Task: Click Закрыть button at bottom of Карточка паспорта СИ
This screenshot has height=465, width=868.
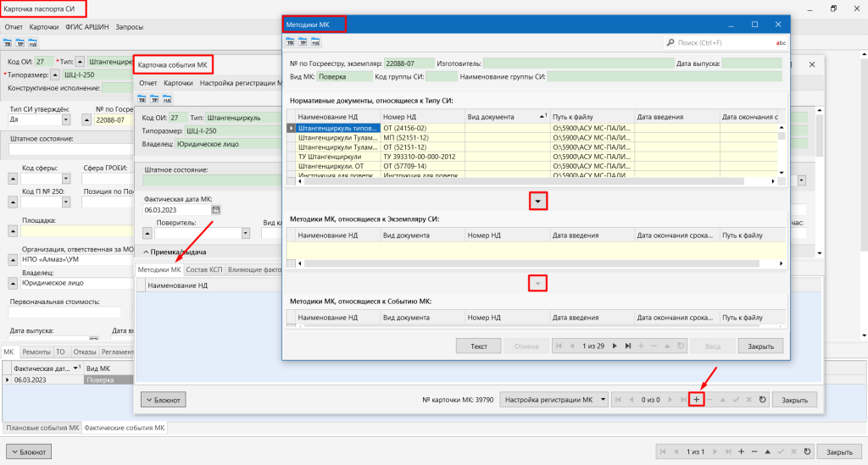Action: (839, 451)
